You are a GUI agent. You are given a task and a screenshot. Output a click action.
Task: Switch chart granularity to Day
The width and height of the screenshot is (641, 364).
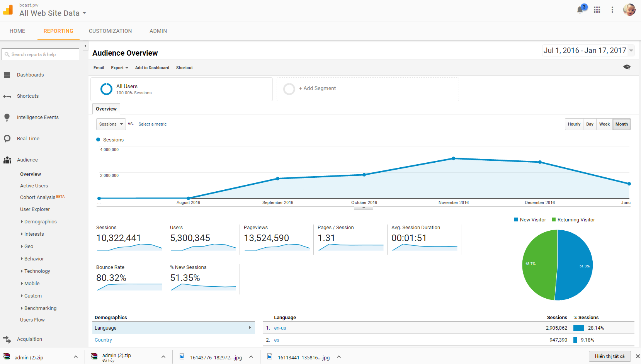click(x=590, y=124)
